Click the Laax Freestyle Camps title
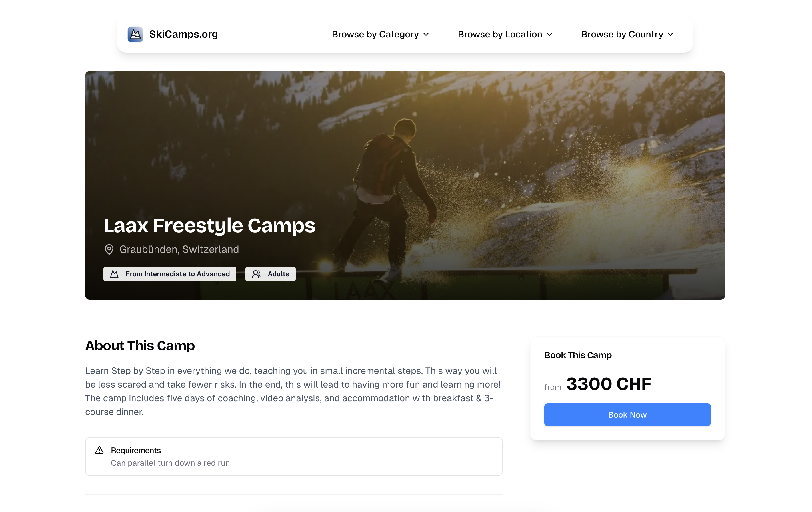The image size is (812, 512). pyautogui.click(x=209, y=225)
